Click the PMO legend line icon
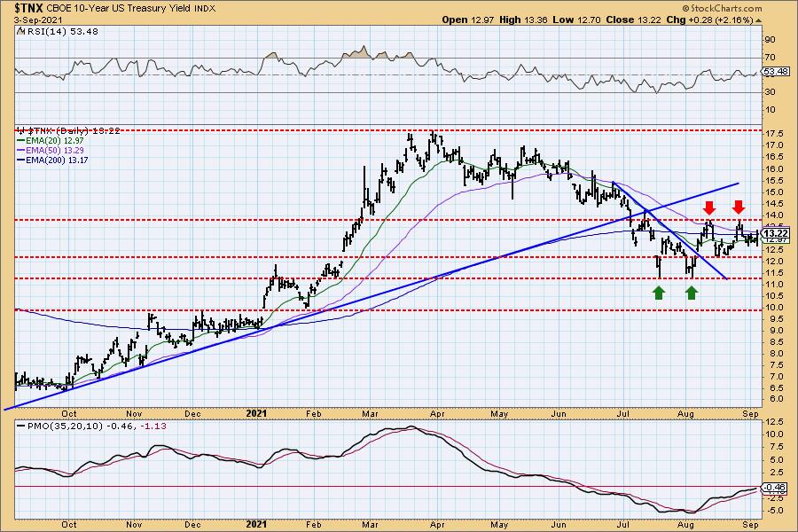Image resolution: width=798 pixels, height=532 pixels. [21, 426]
